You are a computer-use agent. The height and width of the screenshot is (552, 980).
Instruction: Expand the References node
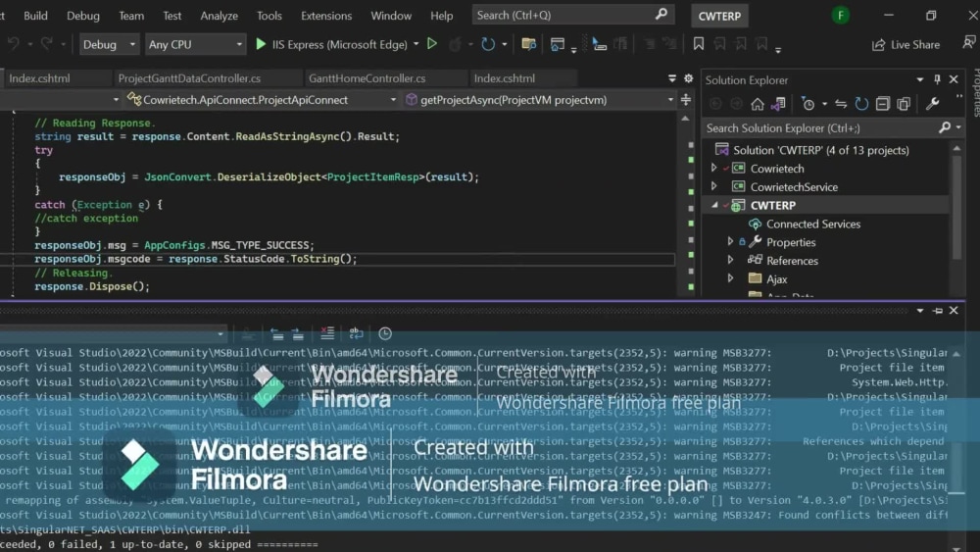click(x=730, y=260)
